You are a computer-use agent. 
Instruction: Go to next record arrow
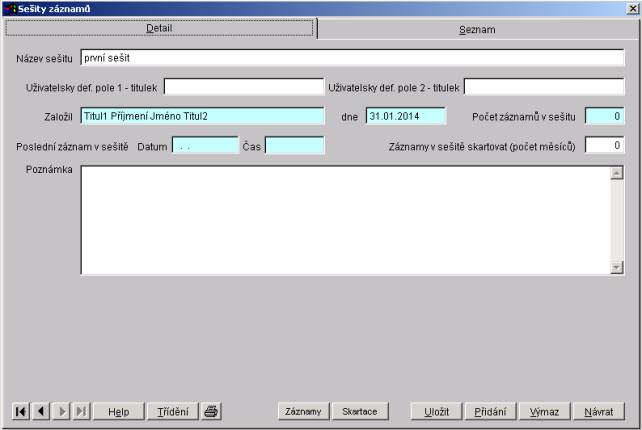click(61, 411)
